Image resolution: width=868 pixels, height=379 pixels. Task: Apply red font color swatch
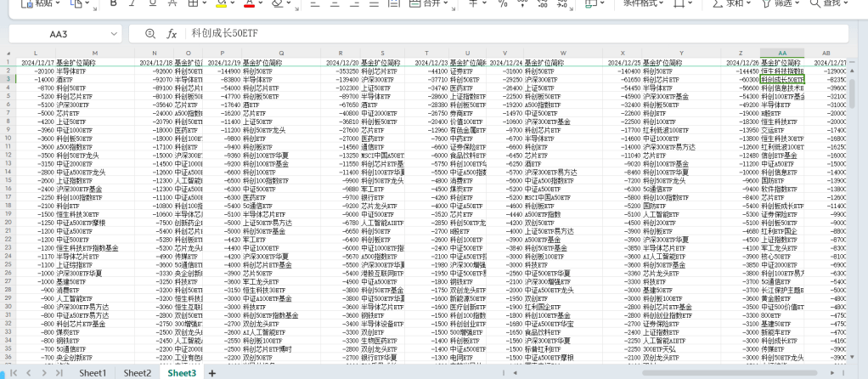(x=248, y=3)
